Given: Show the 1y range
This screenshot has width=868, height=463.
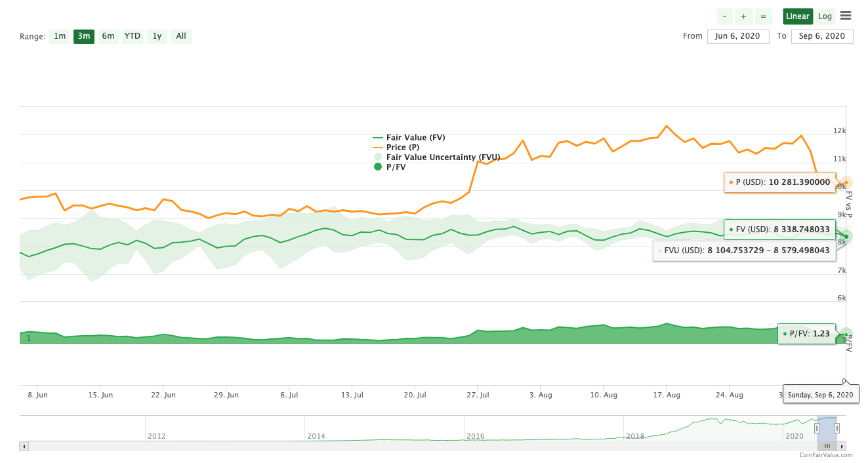Looking at the screenshot, I should [x=157, y=36].
